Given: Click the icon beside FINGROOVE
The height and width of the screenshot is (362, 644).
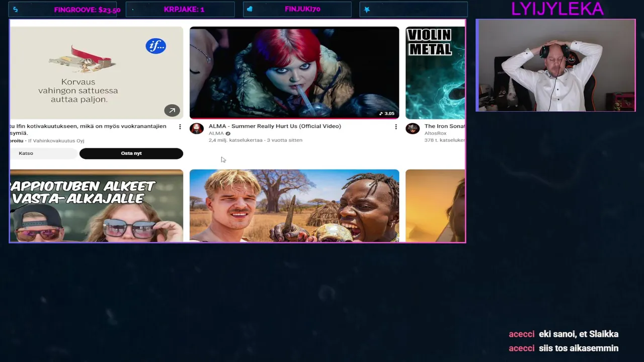Looking at the screenshot, I should (x=16, y=10).
